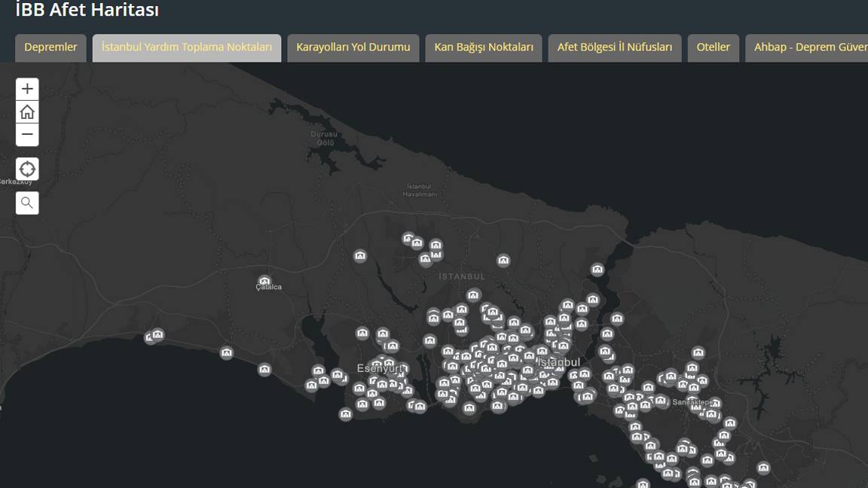Switch to the Oteller tab
Viewport: 868px width, 488px height.
click(x=713, y=47)
